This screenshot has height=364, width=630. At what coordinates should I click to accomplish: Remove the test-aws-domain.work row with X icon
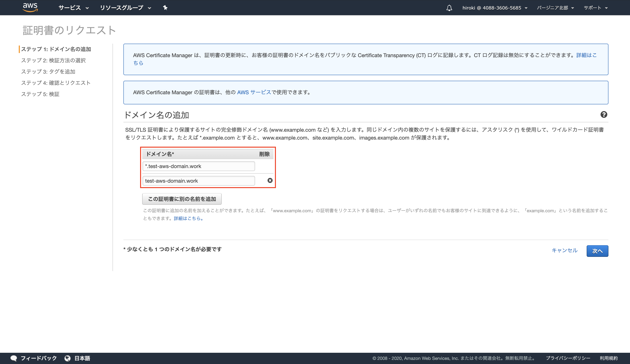point(270,181)
